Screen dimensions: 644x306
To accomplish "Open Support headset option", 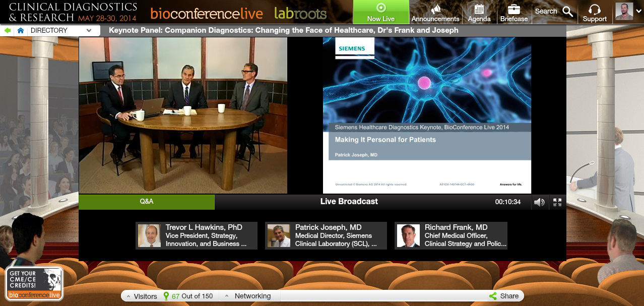I will point(595,12).
